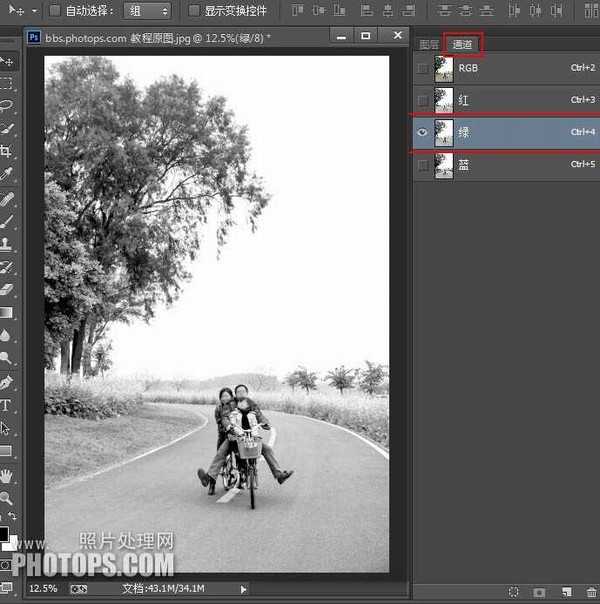Show the 红 channel visibility box

tap(422, 101)
